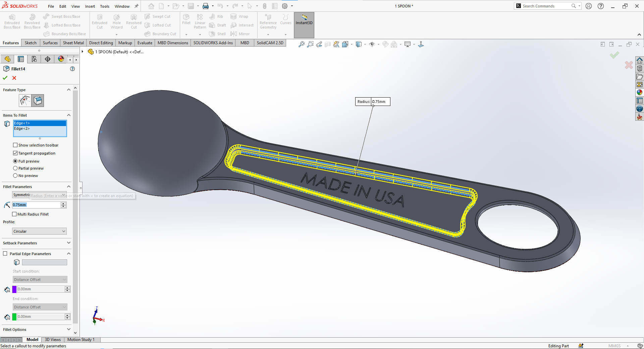The image size is (644, 349).
Task: Open Search Commands dropdown arrow
Action: [579, 6]
